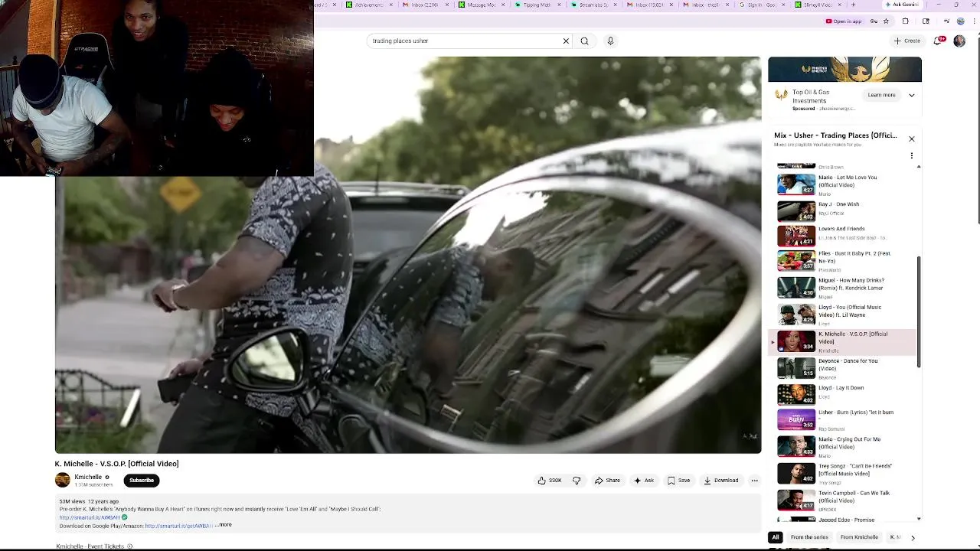Open Kmichelle Event Tickets info icon
Screen dimensions: 980x551
129,546
